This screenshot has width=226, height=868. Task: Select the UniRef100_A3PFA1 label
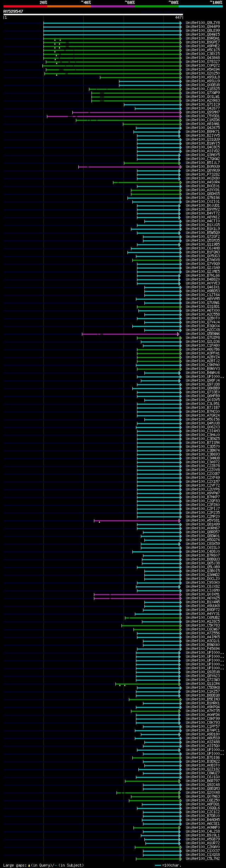pyautogui.click(x=203, y=353)
